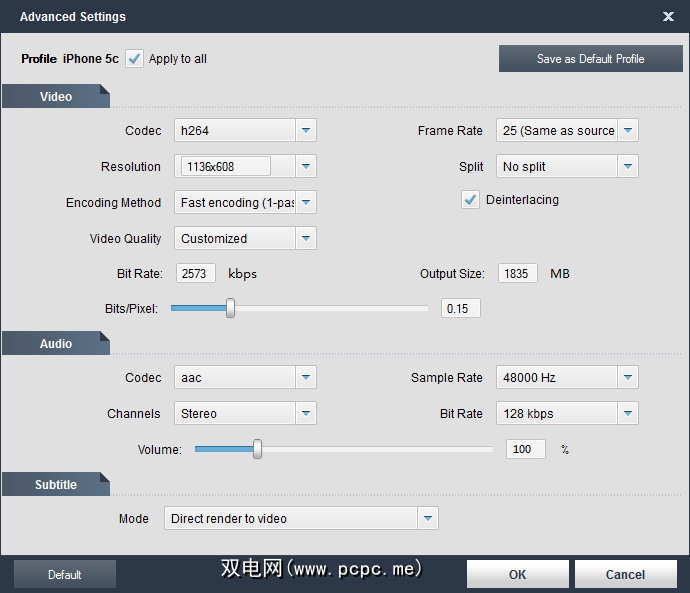Image resolution: width=690 pixels, height=593 pixels.
Task: Click the Volume slider handle
Action: click(257, 450)
